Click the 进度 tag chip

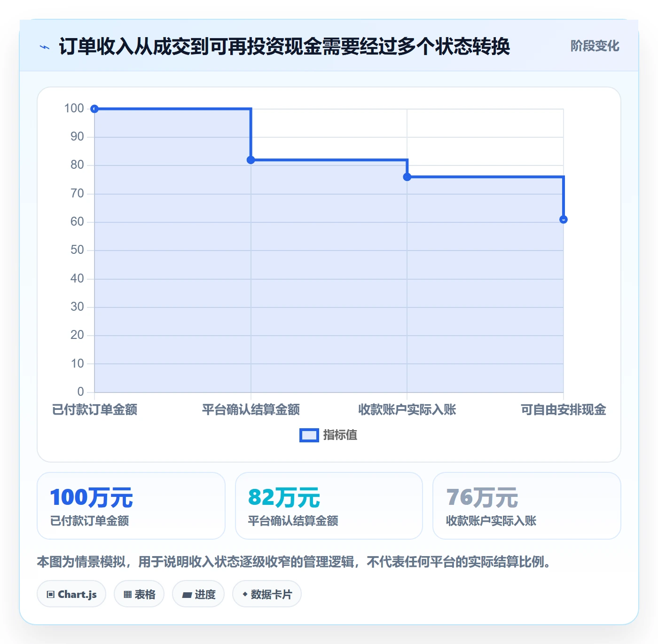point(198,594)
